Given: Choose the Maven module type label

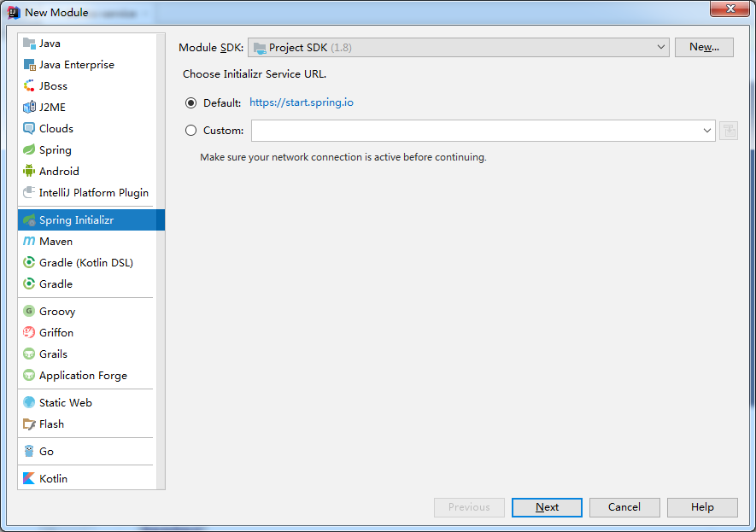Looking at the screenshot, I should pyautogui.click(x=56, y=242).
